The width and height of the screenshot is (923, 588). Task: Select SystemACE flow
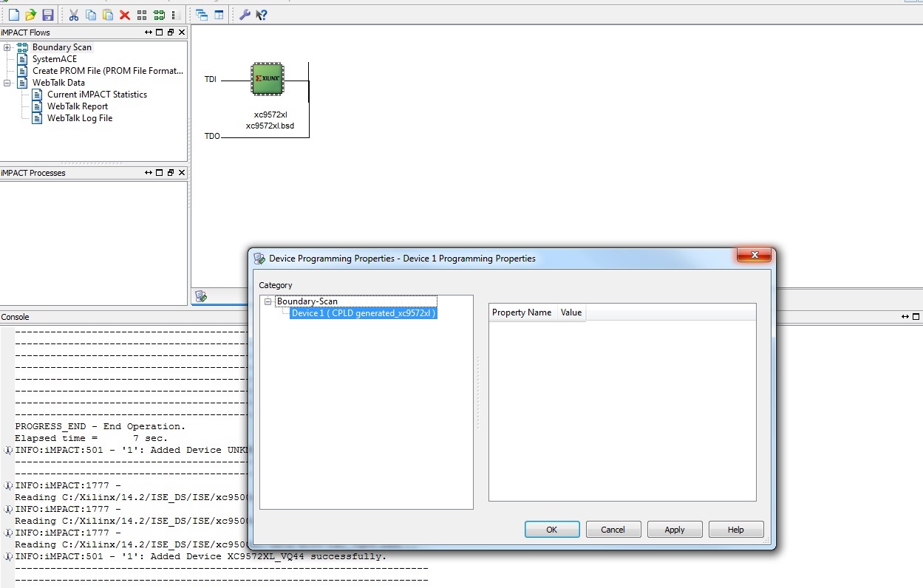click(x=55, y=59)
